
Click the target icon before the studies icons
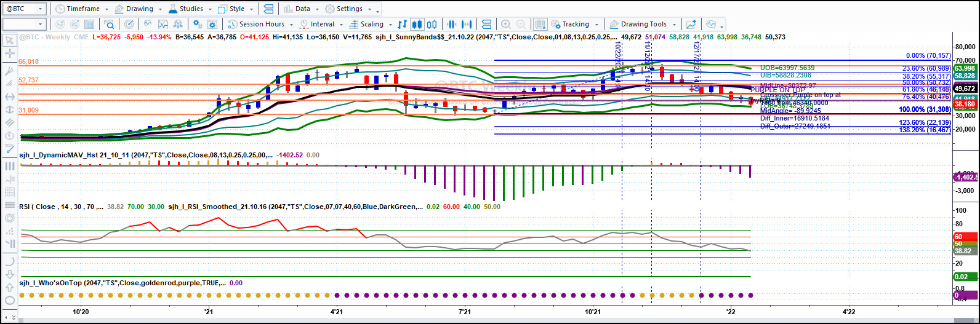coord(129,25)
